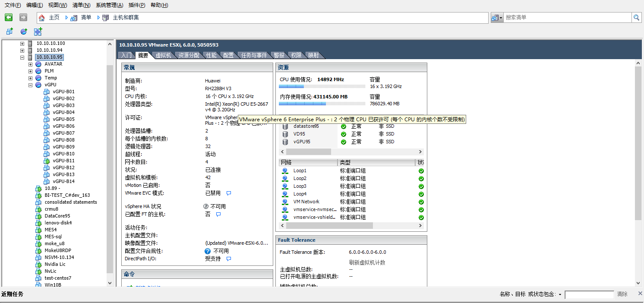Click the new virtual machine toolbar icon
The height and width of the screenshot is (303, 644).
pyautogui.click(x=9, y=32)
